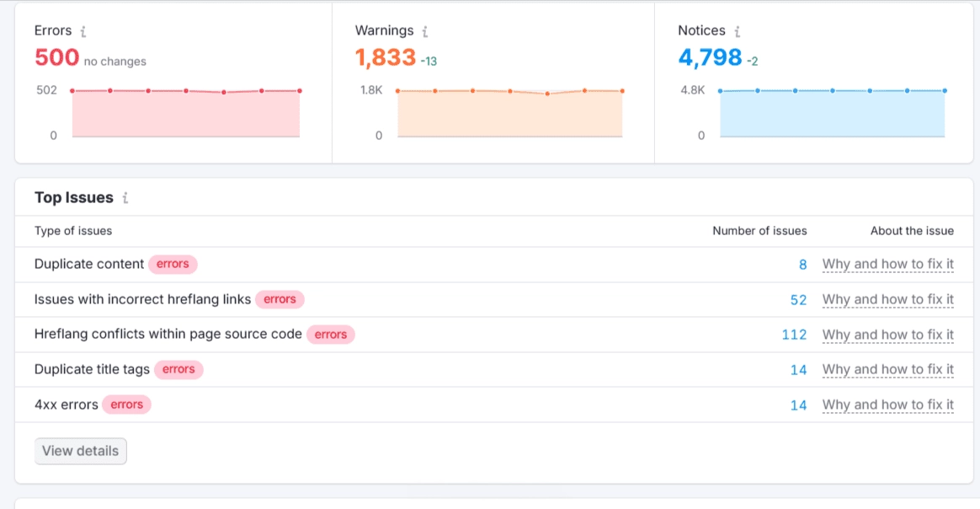Open the 112 hreflang conflicts issues

794,335
